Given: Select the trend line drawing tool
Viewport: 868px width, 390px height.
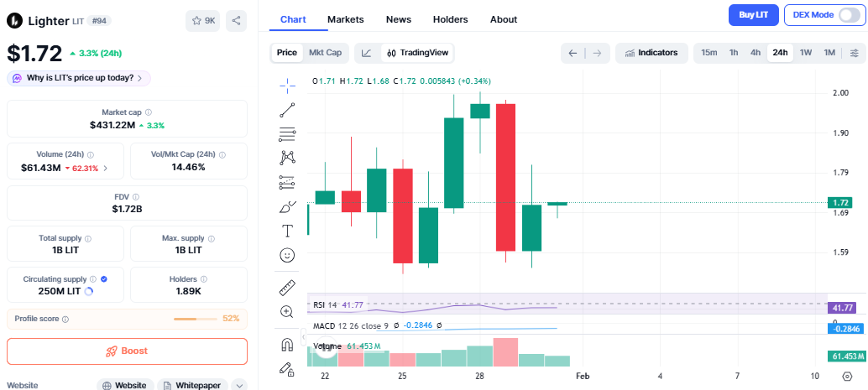Looking at the screenshot, I should click(x=287, y=109).
